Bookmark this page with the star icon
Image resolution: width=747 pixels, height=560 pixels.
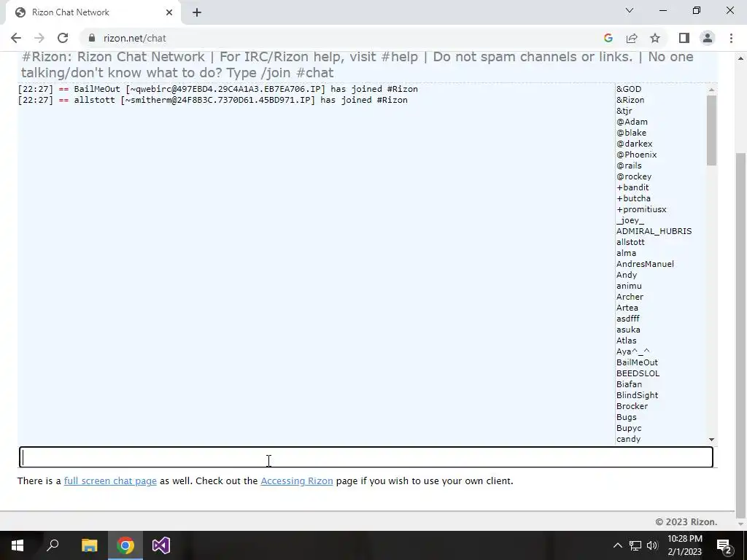[x=655, y=38]
